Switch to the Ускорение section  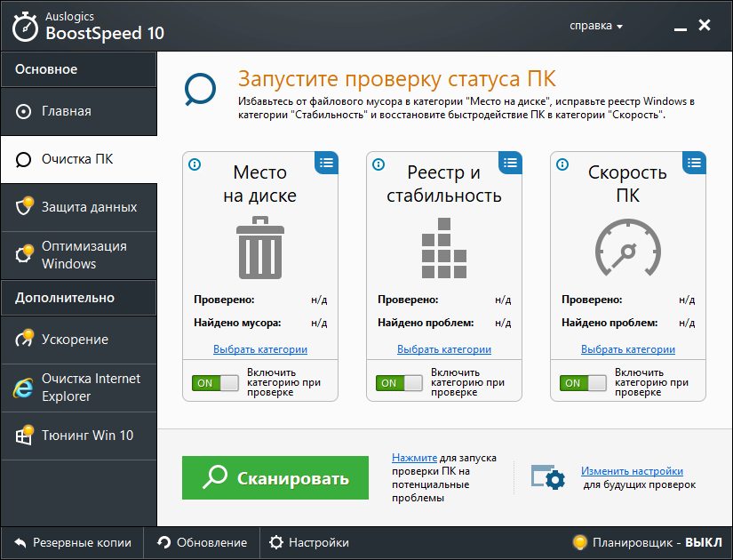(78, 340)
